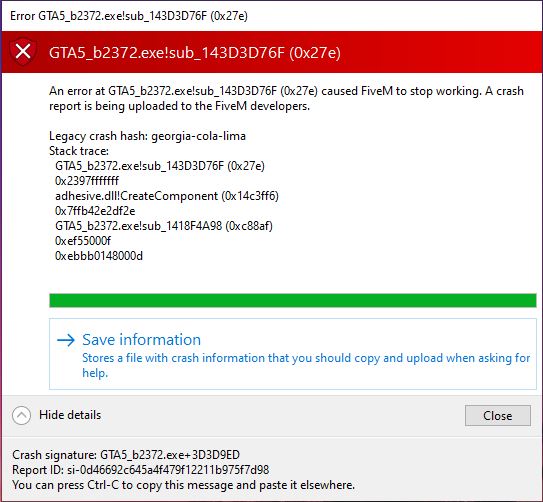Image resolution: width=543 pixels, height=502 pixels.
Task: Click the Crash signature line
Action: pos(126,455)
